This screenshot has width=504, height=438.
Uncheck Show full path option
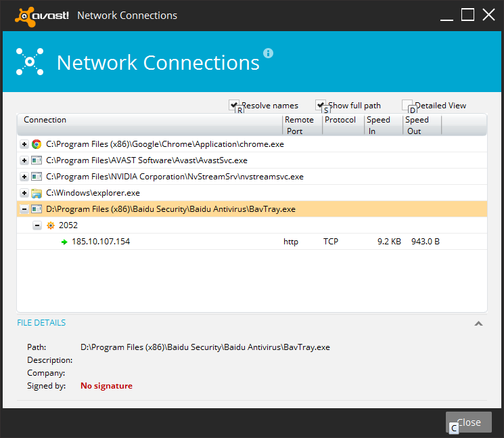coord(321,105)
